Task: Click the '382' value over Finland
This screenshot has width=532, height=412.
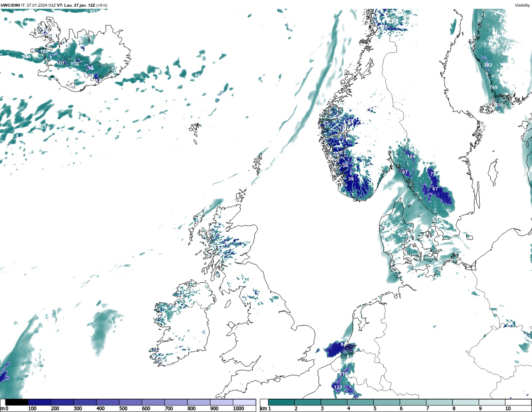Action: (488, 65)
